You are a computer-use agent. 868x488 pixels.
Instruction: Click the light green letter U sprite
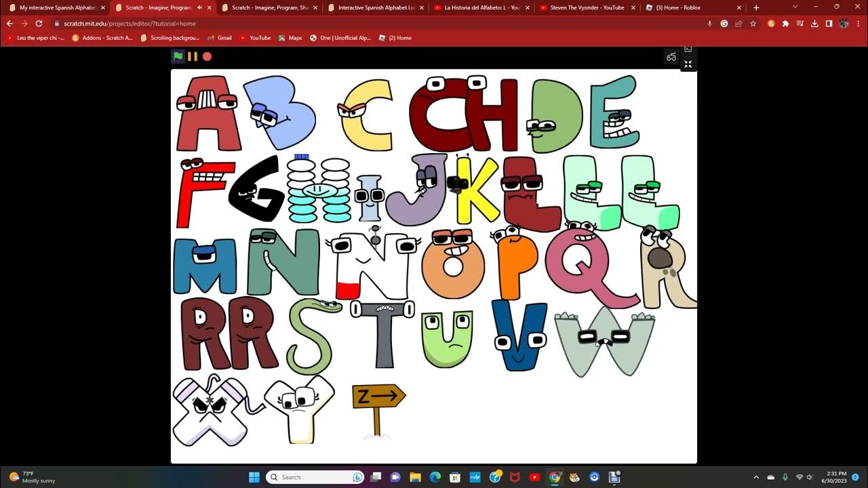(x=447, y=339)
